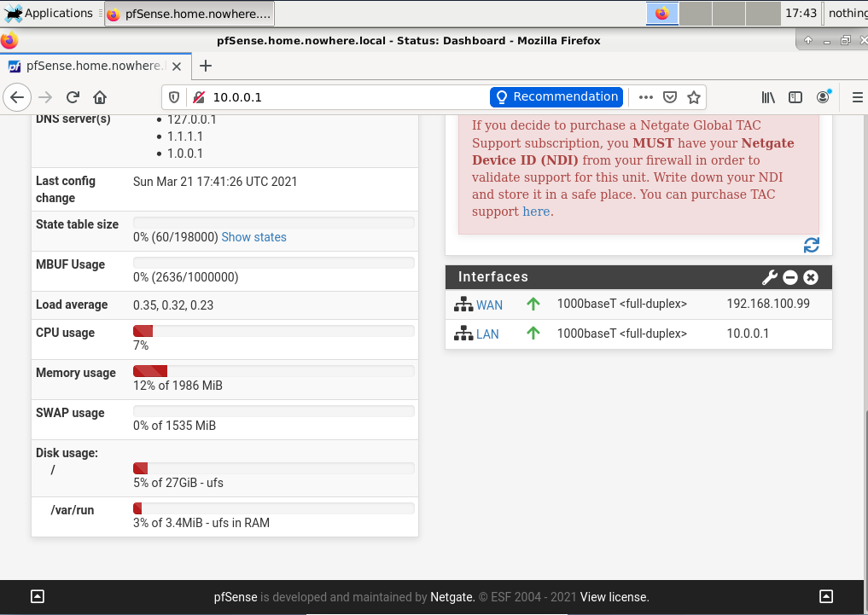Reload the current pfSense page
Image resolution: width=868 pixels, height=615 pixels.
[73, 97]
